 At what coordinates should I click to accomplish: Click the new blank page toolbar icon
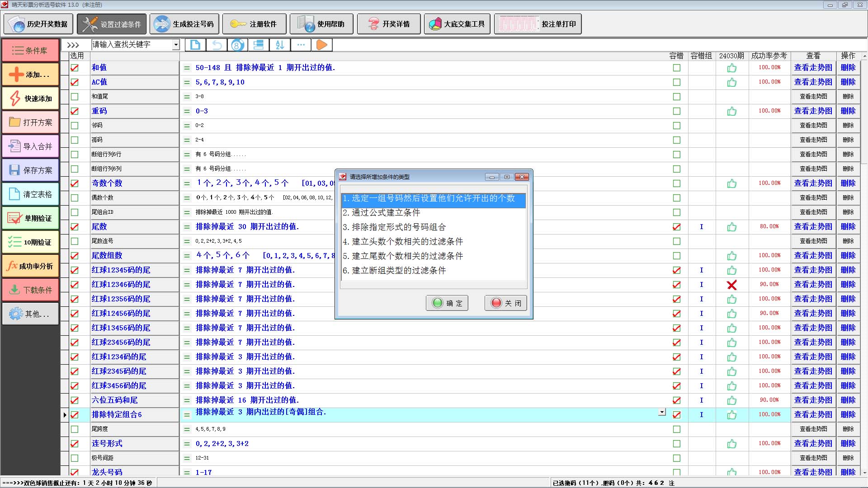[195, 45]
